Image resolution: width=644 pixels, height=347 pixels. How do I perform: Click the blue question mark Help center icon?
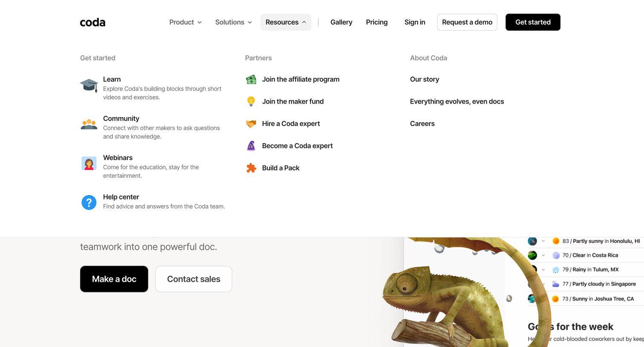89,202
